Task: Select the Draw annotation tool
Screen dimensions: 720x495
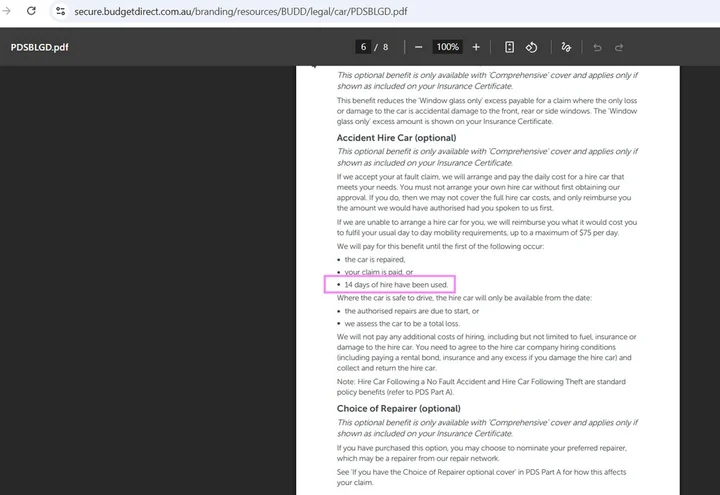Action: 567,47
